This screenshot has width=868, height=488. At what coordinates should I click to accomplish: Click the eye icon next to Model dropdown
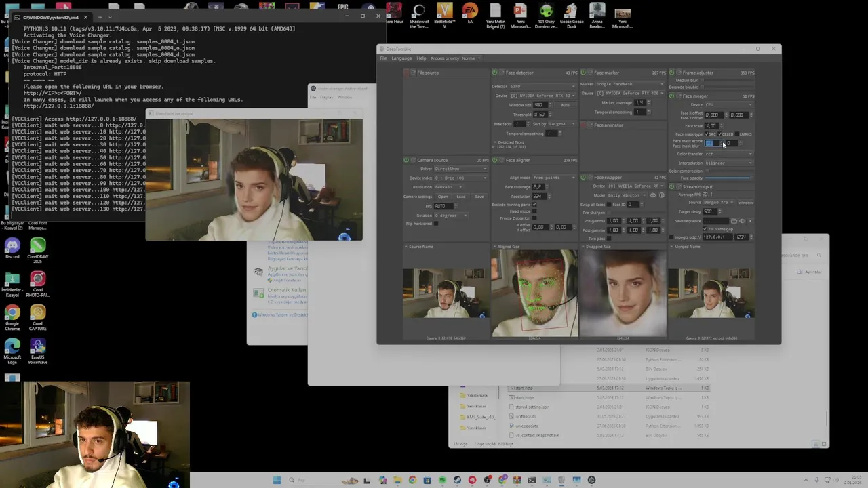(653, 195)
